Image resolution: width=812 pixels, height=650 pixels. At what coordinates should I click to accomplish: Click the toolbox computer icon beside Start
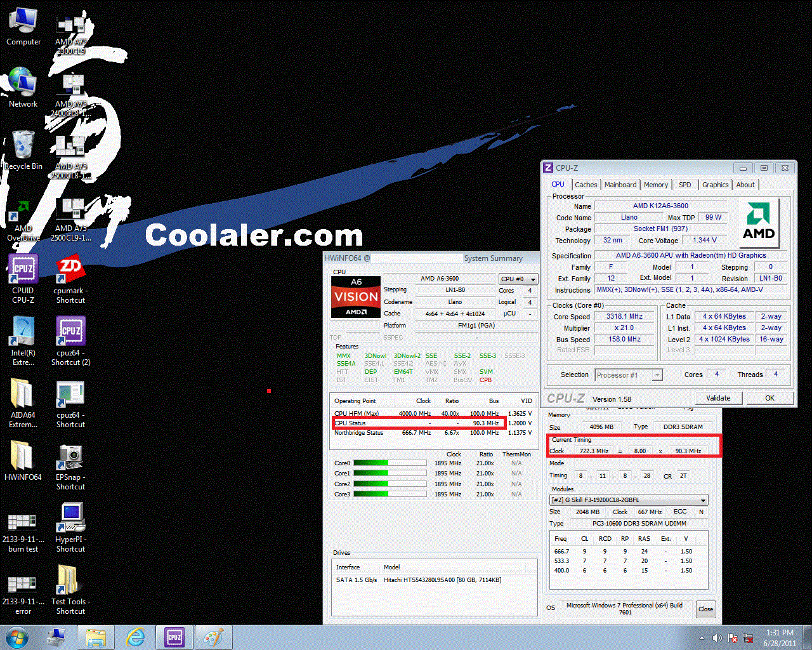[x=56, y=637]
